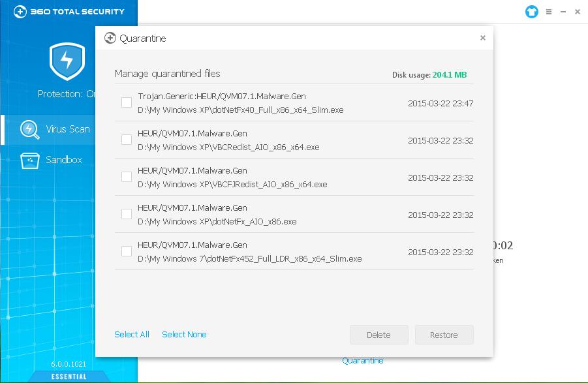Click the Sandbox box icon
The image size is (588, 383).
coord(30,161)
